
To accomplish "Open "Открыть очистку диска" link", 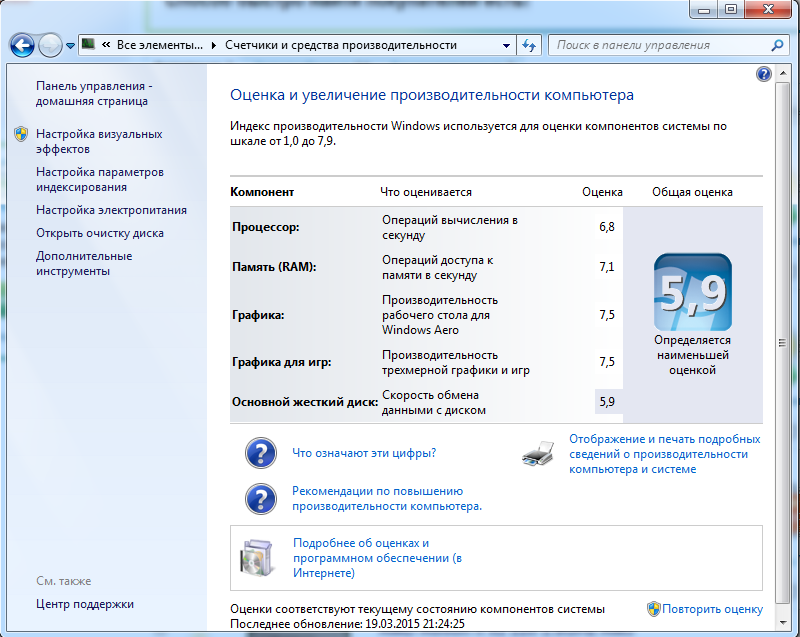I will [99, 233].
